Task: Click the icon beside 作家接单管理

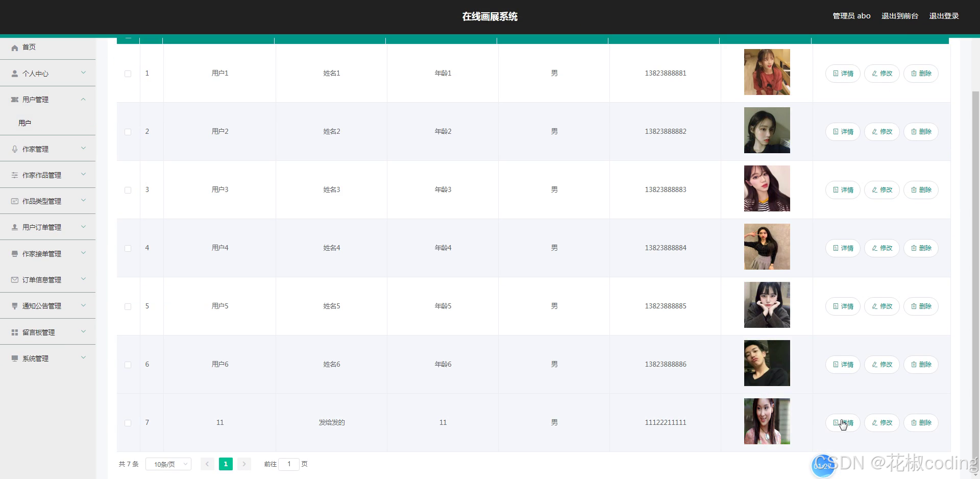Action: click(15, 254)
